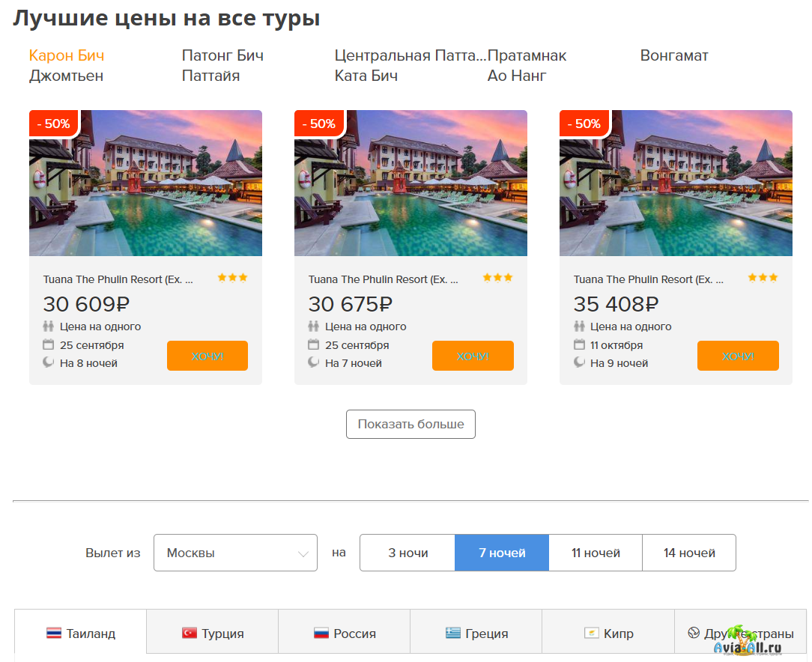Expand the list with Показать больше

[x=410, y=424]
